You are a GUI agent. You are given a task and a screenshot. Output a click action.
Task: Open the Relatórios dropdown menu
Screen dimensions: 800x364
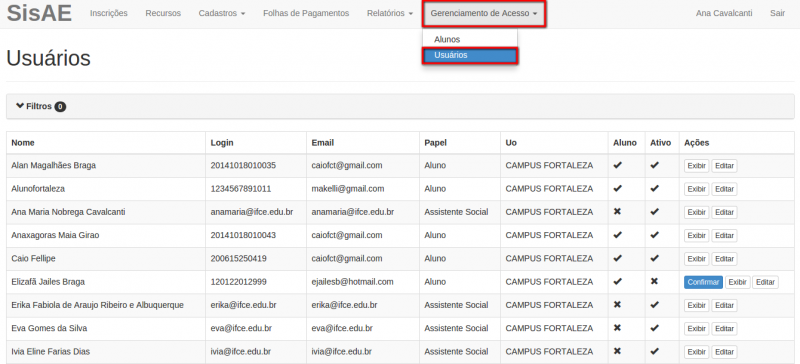tap(390, 13)
